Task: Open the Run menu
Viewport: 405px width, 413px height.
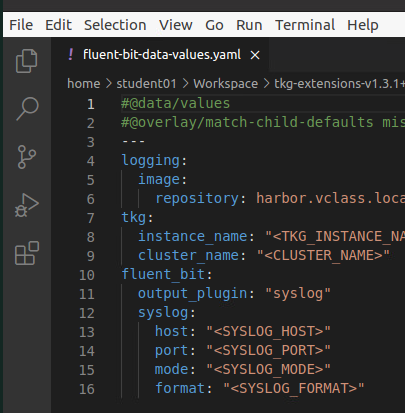Action: (x=249, y=25)
